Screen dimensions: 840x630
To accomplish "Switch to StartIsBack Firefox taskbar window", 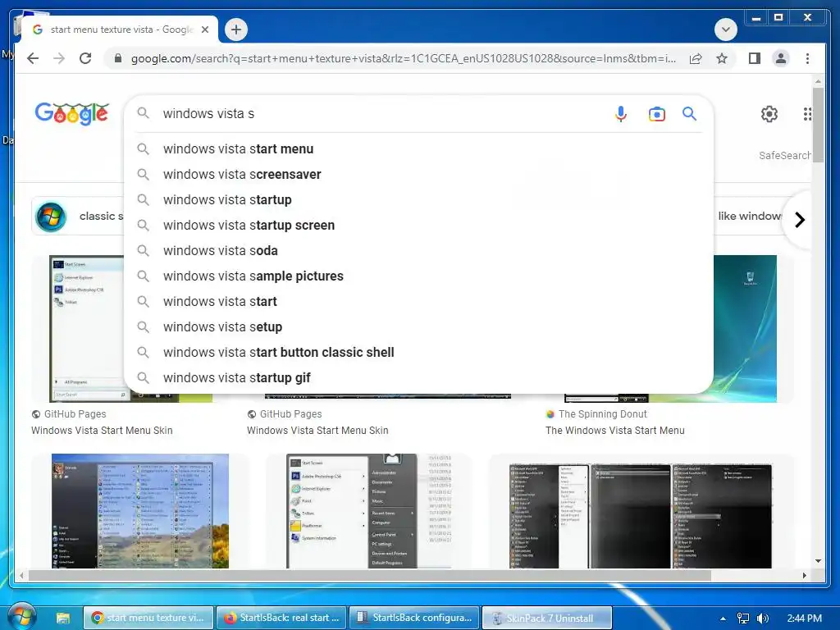I will tap(282, 618).
